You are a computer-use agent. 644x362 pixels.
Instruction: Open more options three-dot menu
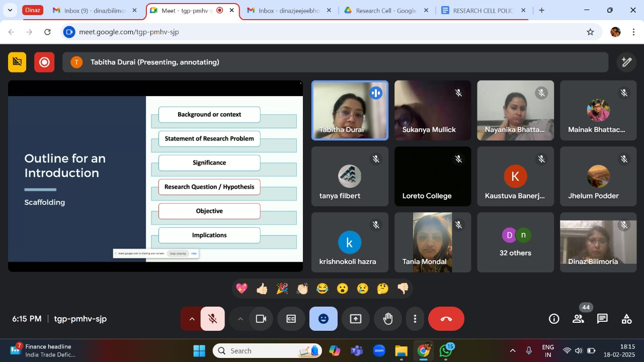coord(415,319)
